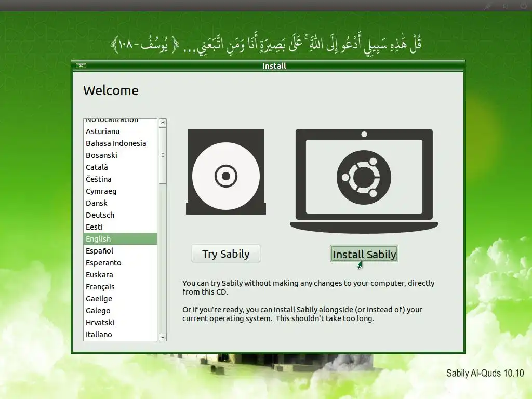Click the laptop with Ubuntu logo icon
The width and height of the screenshot is (532, 399).
(364, 181)
